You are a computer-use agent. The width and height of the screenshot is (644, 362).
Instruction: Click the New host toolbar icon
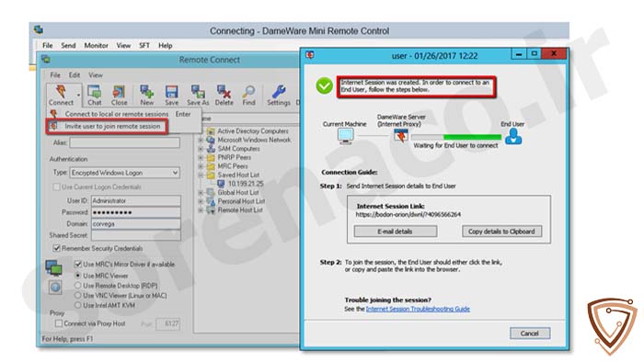[x=146, y=91]
